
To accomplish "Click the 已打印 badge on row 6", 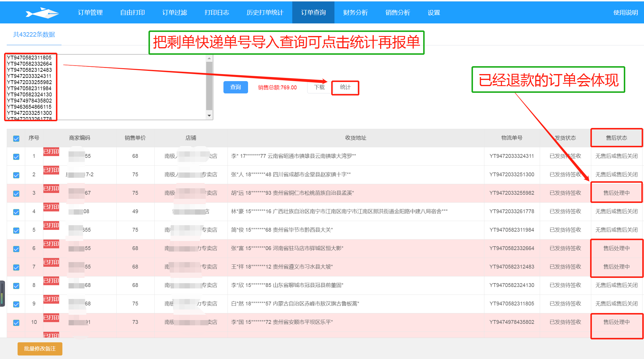I will coord(51,244).
